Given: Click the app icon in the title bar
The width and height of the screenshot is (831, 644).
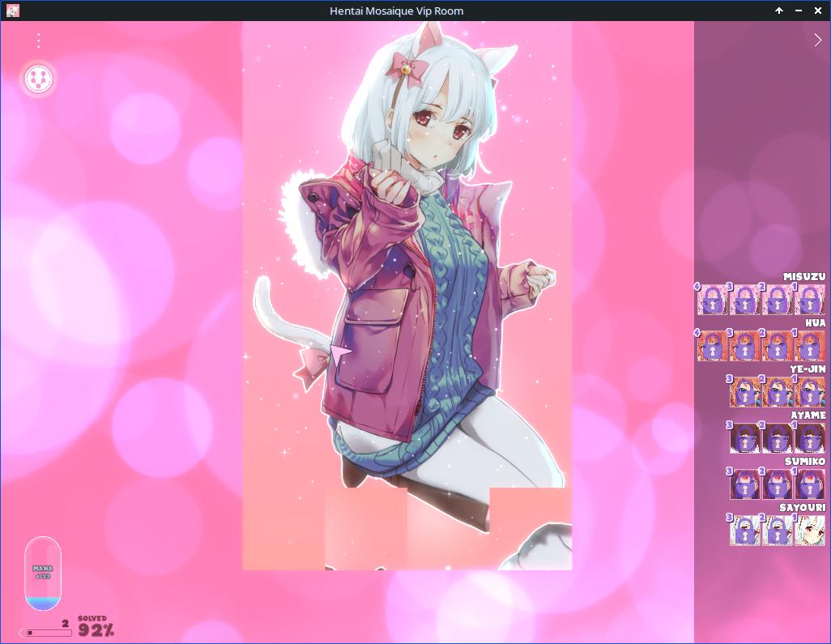Looking at the screenshot, I should pyautogui.click(x=12, y=11).
